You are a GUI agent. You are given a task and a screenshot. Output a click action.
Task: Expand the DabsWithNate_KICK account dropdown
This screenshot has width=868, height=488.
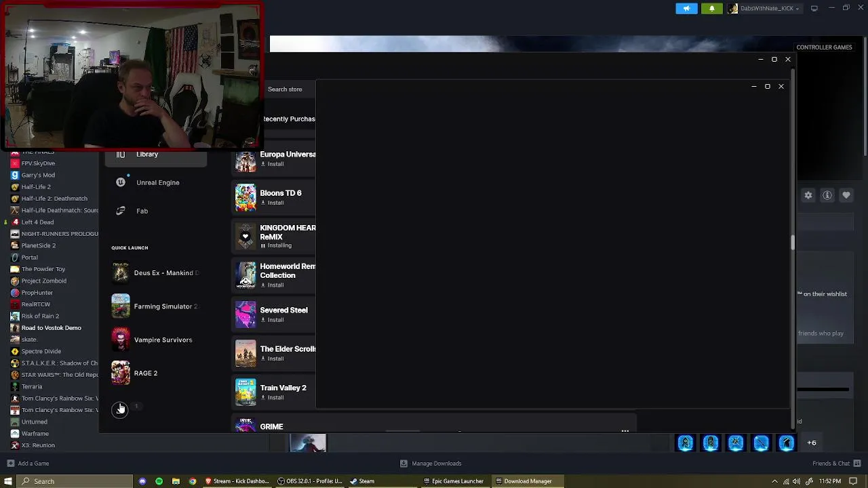764,8
